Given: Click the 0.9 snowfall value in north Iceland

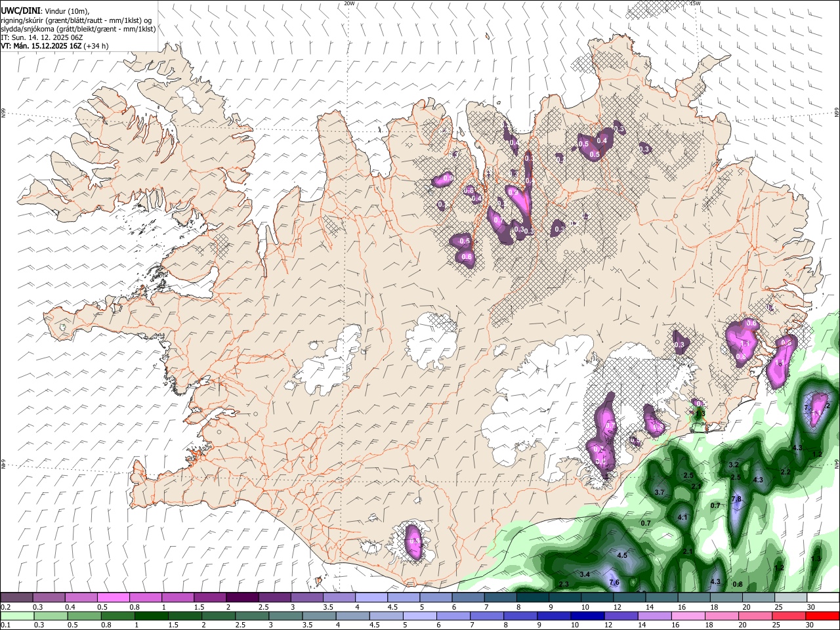Looking at the screenshot, I should click(x=448, y=178).
